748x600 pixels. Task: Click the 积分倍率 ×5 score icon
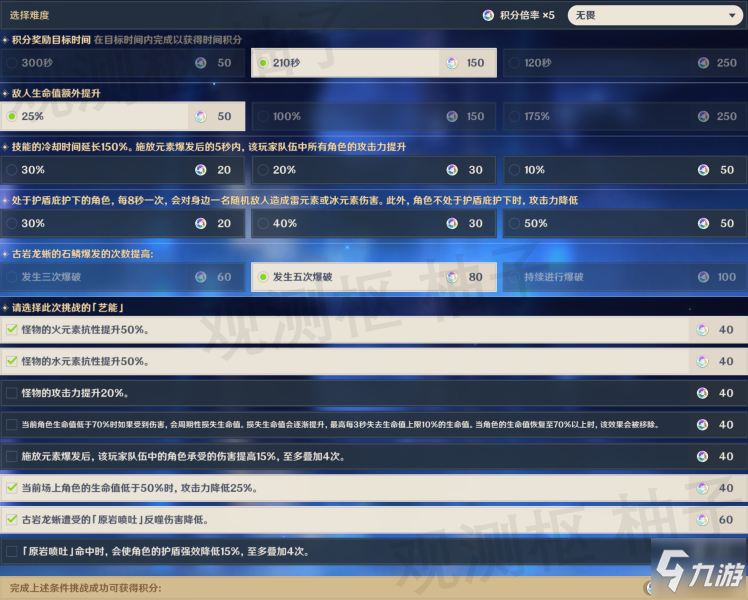(488, 15)
